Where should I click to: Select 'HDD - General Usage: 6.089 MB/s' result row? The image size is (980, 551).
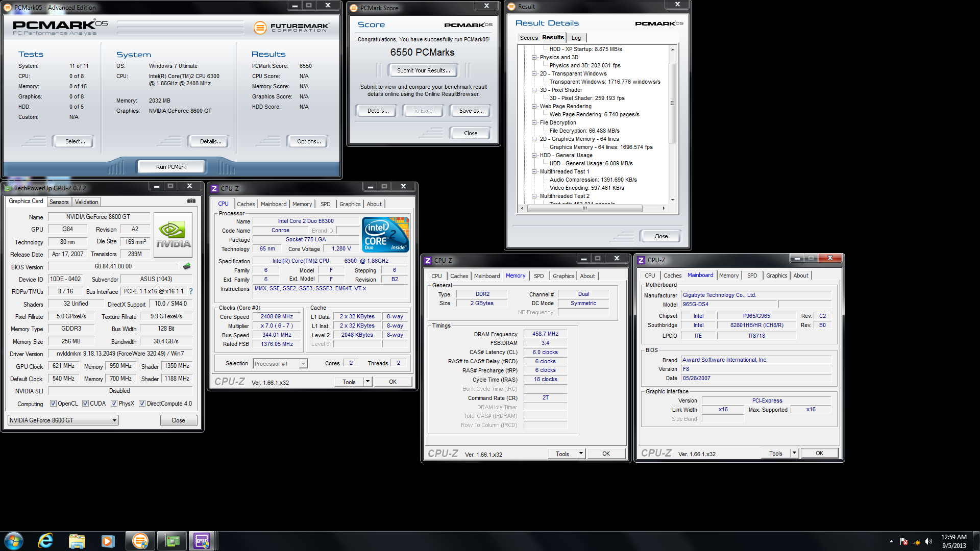click(x=591, y=164)
